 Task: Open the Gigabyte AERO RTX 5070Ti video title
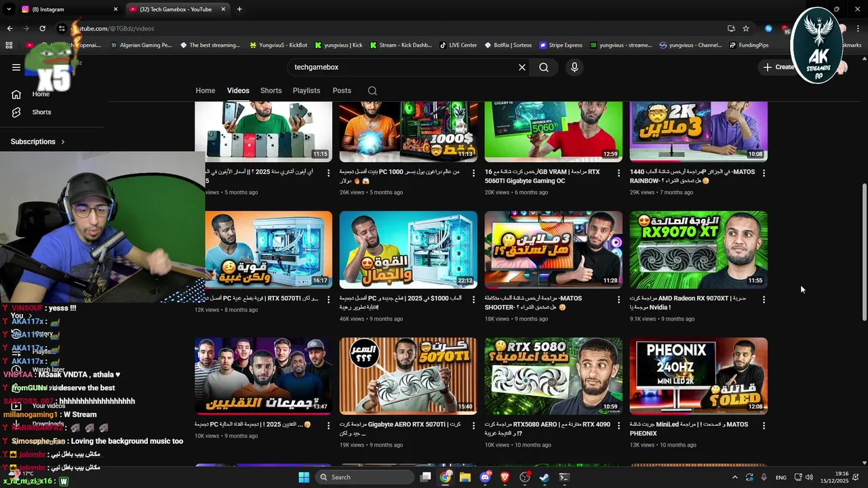click(400, 429)
